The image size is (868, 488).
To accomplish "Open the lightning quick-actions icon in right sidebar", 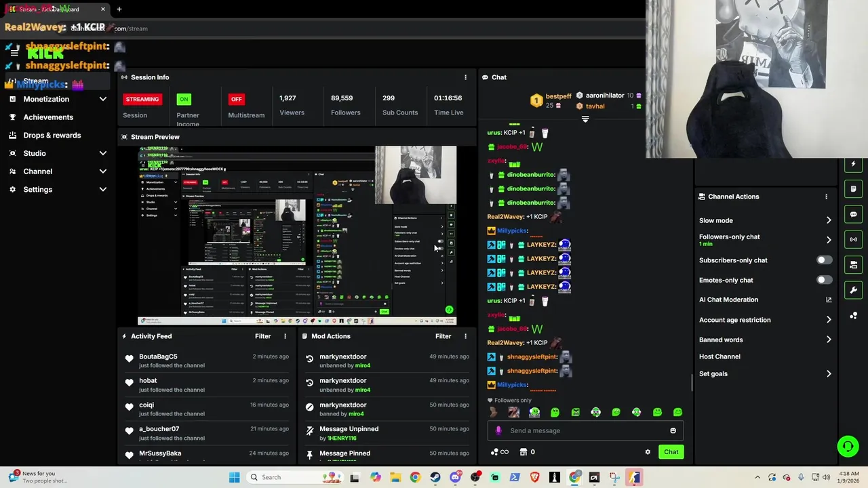I will pos(854,164).
